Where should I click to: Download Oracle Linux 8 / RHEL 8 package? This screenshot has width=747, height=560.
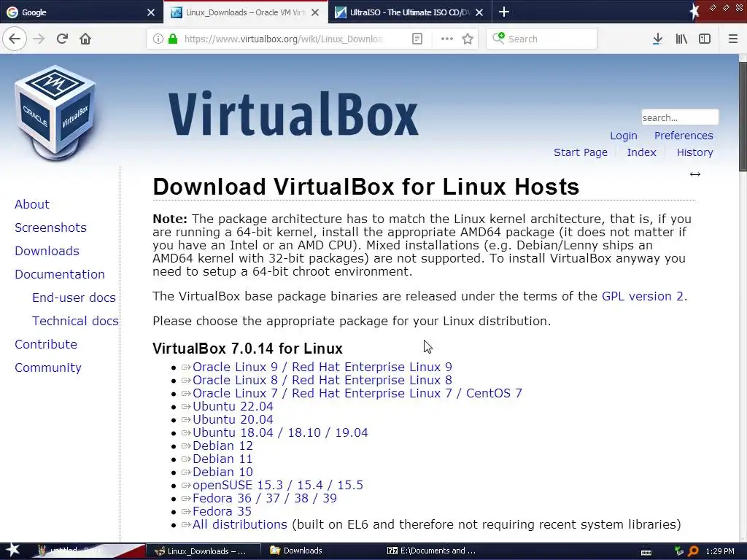click(x=322, y=380)
